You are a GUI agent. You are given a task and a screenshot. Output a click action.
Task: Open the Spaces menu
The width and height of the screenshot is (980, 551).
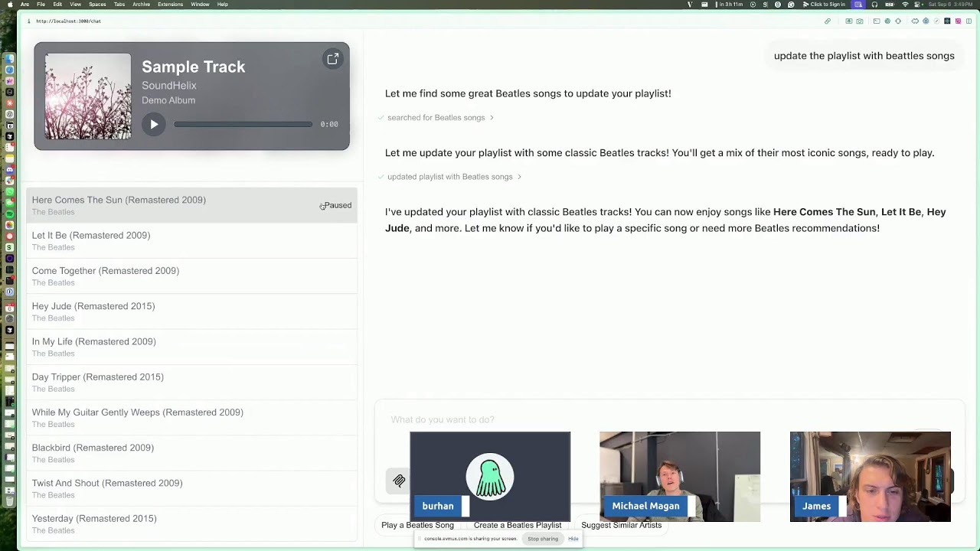[97, 5]
